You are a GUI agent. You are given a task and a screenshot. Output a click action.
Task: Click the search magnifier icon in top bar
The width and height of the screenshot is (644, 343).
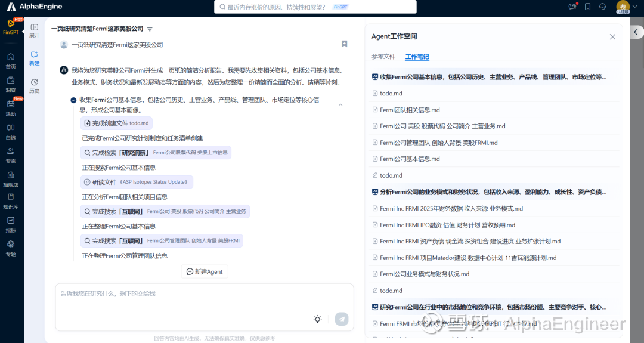222,7
